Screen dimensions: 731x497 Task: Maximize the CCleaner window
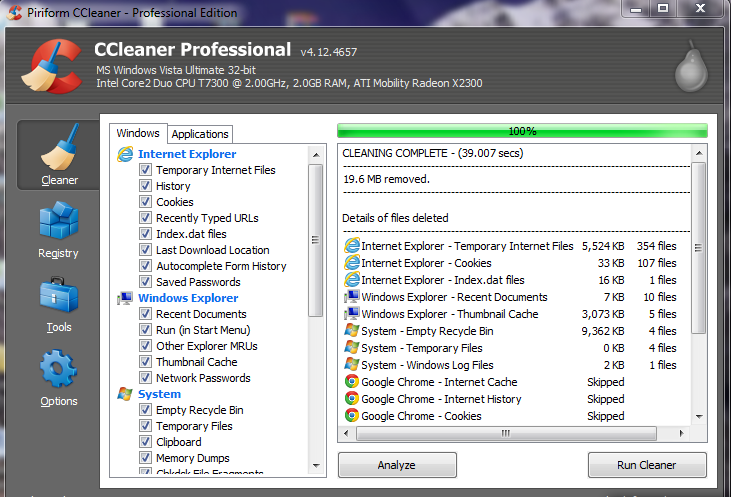[663, 8]
